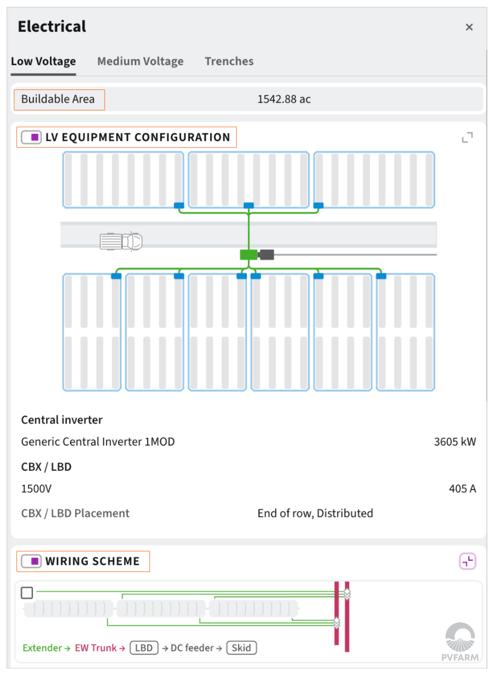This screenshot has width=494, height=675.
Task: Close the Electrical panel
Action: coord(469,27)
